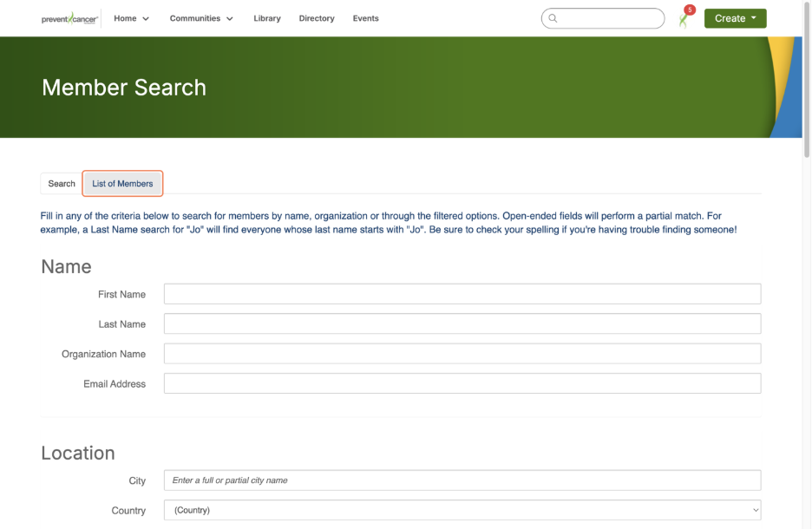Open the Create dropdown button
Screen dimensions: 812x529
735,18
